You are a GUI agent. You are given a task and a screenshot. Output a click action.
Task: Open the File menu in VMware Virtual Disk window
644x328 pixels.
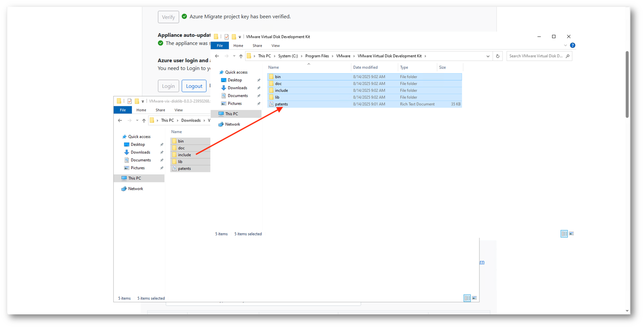tap(220, 46)
